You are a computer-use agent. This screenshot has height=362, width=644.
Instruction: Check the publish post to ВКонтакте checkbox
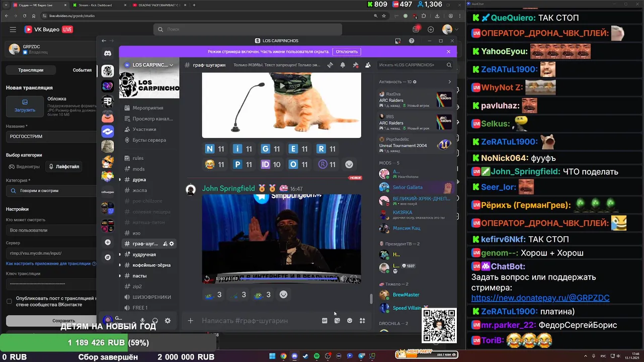click(x=9, y=301)
